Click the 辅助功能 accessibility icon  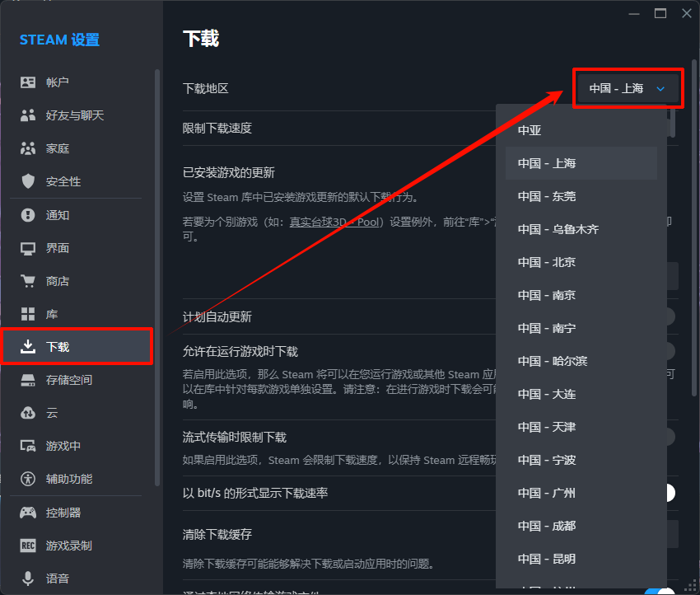click(28, 479)
